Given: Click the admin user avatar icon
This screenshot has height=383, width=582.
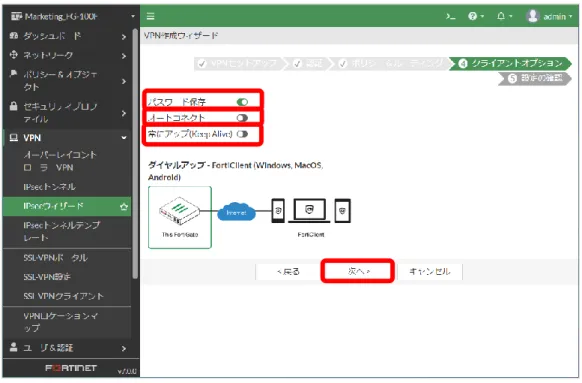Looking at the screenshot, I should point(533,16).
